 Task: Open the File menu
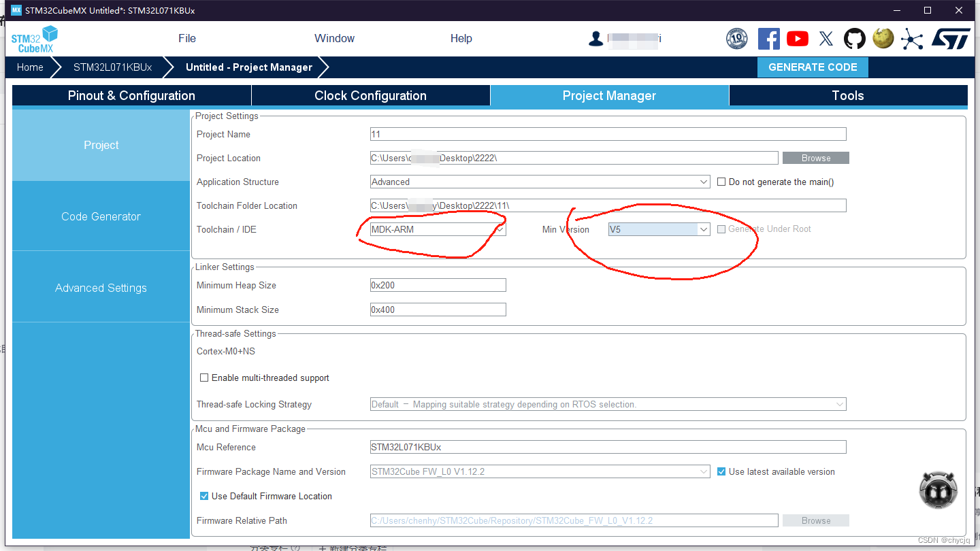click(x=187, y=39)
